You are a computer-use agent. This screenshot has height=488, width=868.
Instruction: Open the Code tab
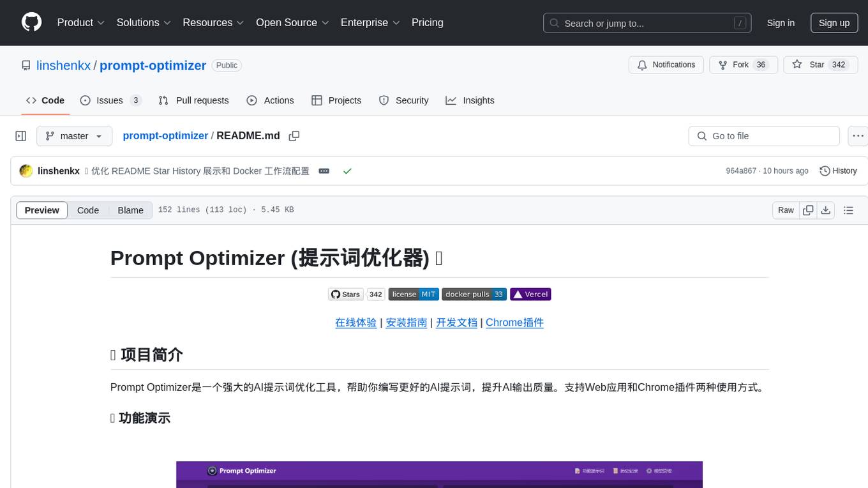[45, 100]
